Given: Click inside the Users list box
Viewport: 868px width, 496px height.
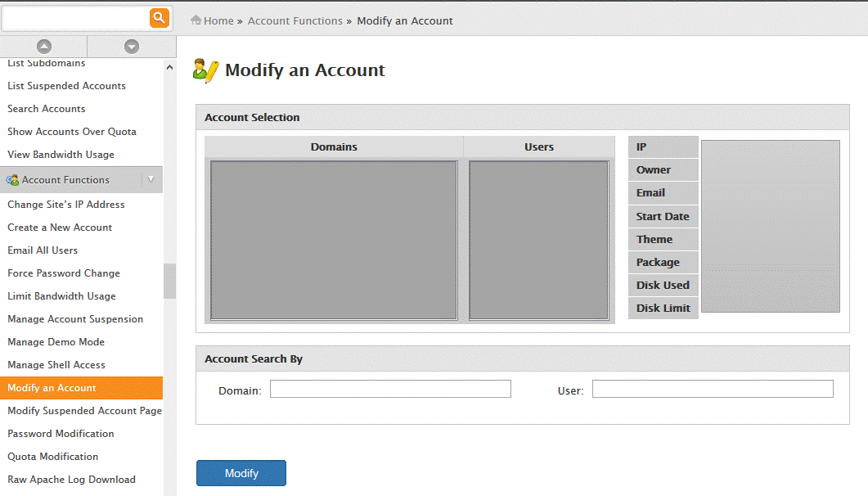Looking at the screenshot, I should tap(538, 240).
